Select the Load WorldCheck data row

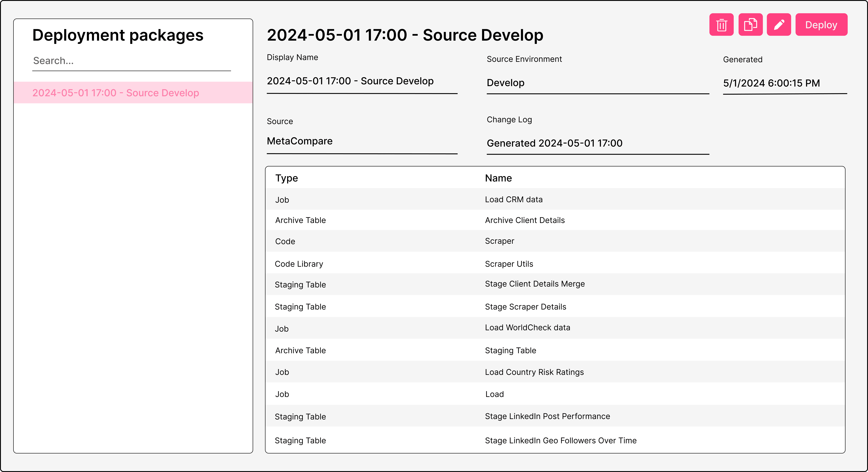[x=555, y=328]
